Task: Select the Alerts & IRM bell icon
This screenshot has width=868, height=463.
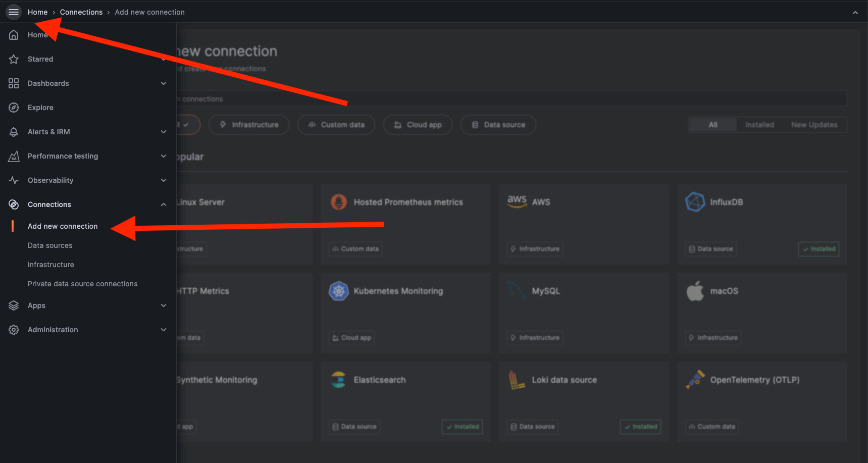Action: click(x=13, y=131)
